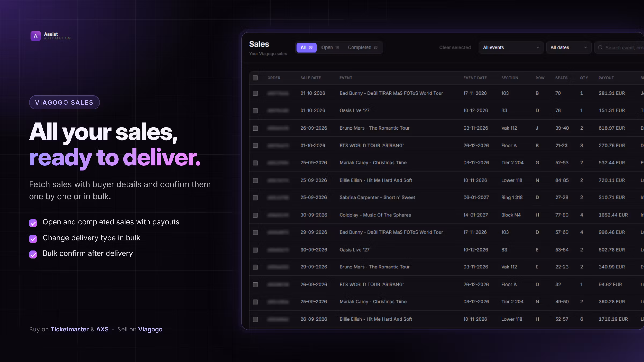This screenshot has height=362, width=644.
Task: Click the Clear selected button
Action: click(x=455, y=47)
